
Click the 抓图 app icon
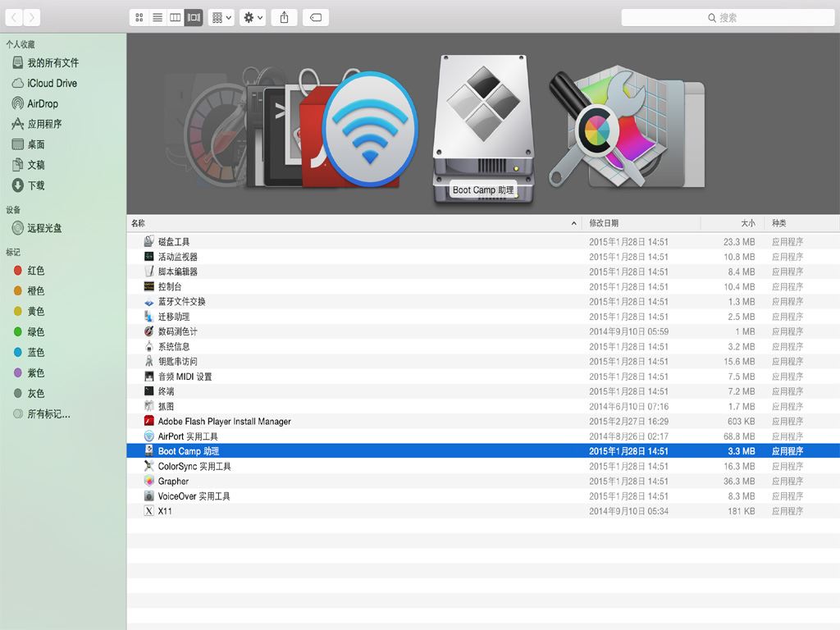tap(149, 406)
